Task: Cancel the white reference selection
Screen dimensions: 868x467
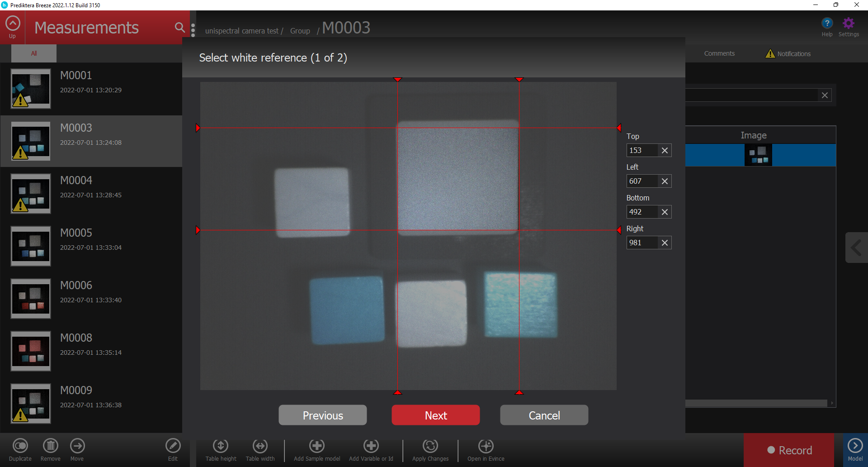Action: pyautogui.click(x=544, y=415)
